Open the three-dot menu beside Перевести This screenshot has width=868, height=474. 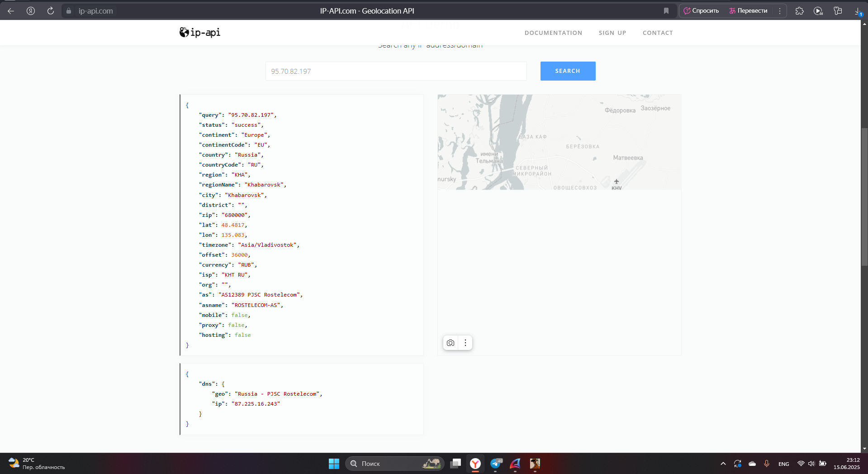tap(780, 11)
